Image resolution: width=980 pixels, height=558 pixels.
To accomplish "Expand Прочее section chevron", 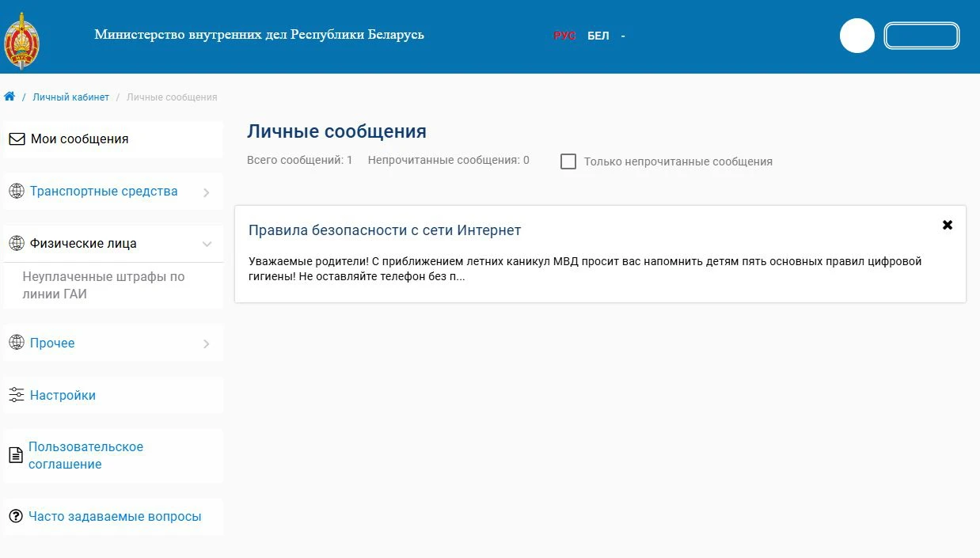I will point(206,344).
